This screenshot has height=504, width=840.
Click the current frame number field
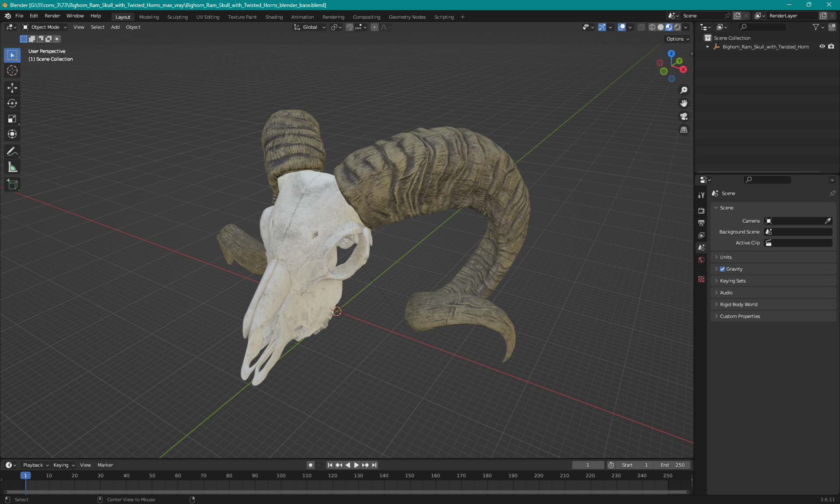coord(588,465)
